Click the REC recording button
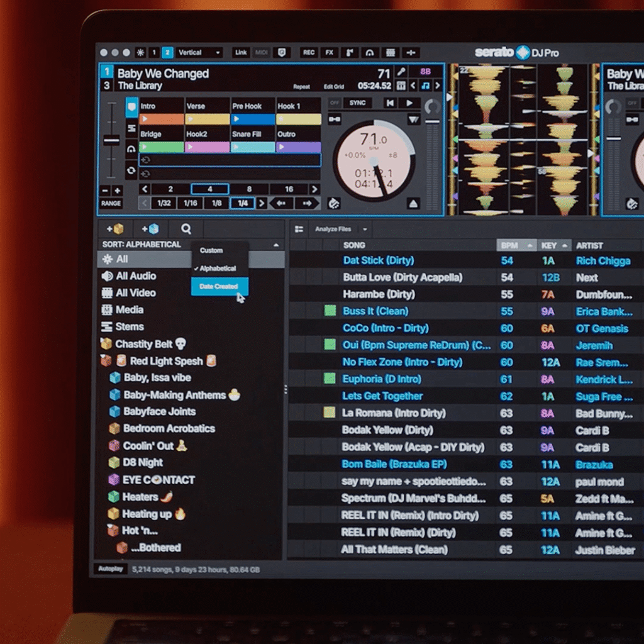This screenshot has height=644, width=644. [308, 53]
